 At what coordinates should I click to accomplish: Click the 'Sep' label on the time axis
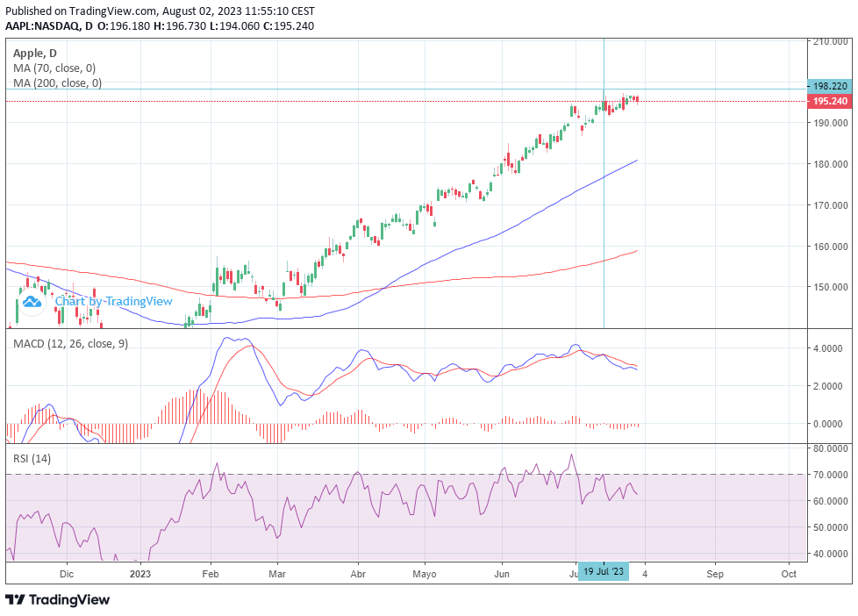click(715, 574)
